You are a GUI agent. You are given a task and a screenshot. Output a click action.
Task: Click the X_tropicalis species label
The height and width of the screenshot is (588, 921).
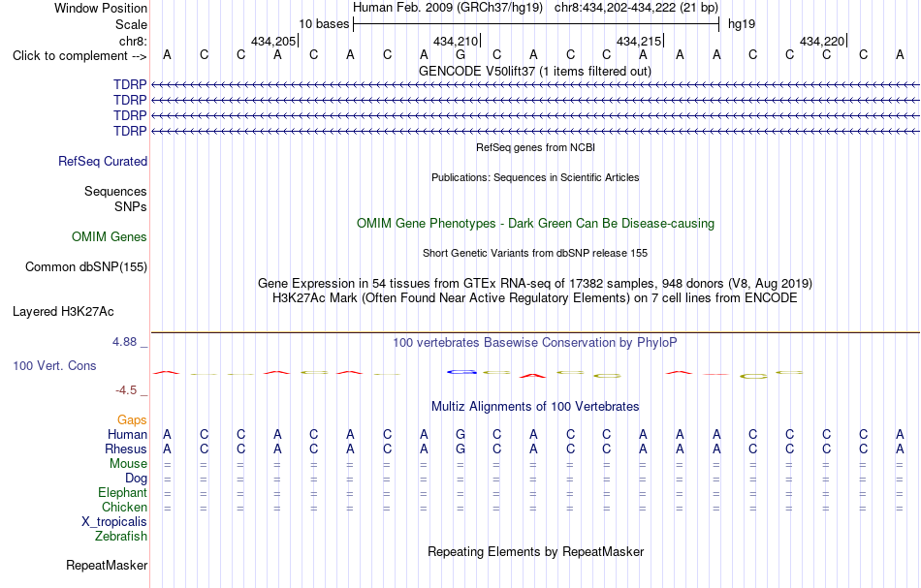pyautogui.click(x=114, y=522)
